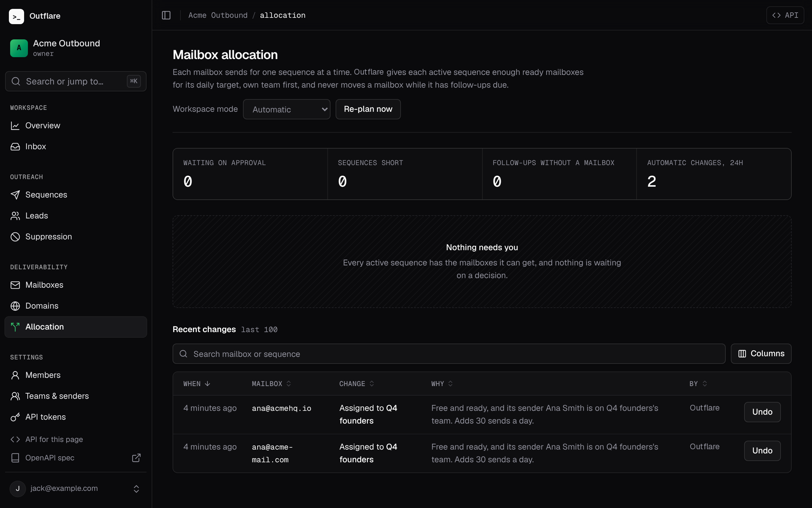Screen dimensions: 812x508
Task: Click the Teams & senders icon
Action: 15,396
